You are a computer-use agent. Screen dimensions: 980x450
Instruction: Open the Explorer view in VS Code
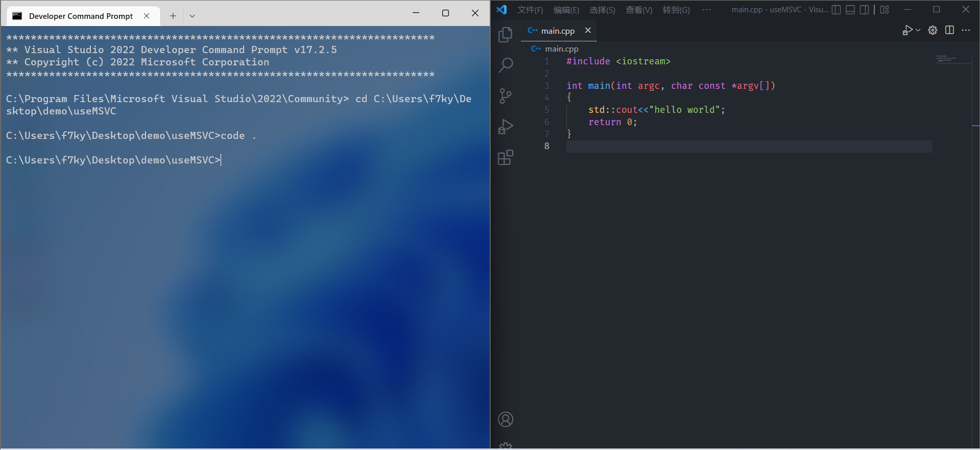coord(506,34)
